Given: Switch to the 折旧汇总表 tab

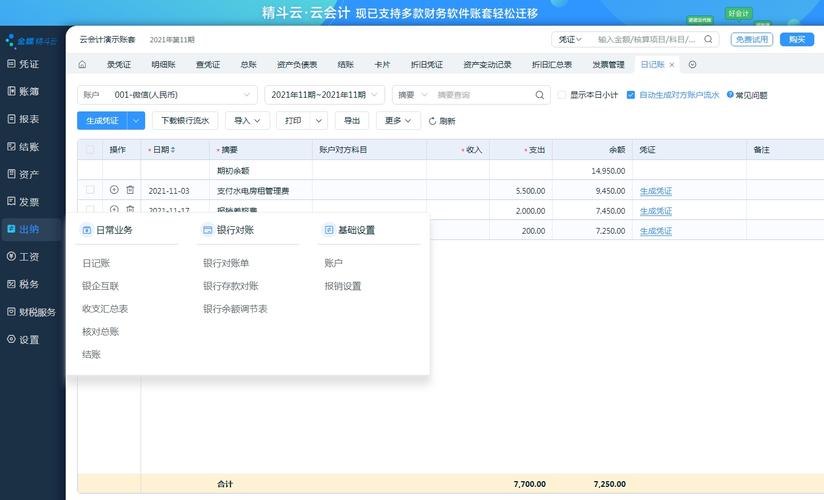Looking at the screenshot, I should click(x=552, y=64).
